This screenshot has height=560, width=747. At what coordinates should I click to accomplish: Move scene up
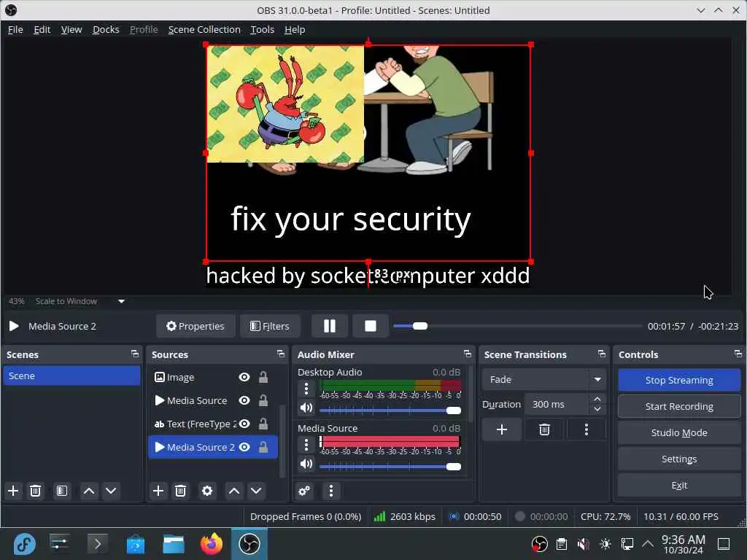[89, 491]
